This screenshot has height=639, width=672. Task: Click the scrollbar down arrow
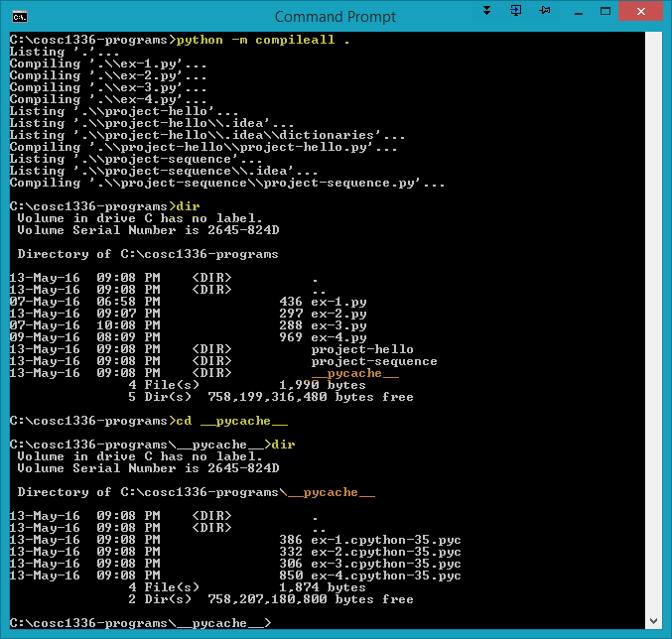pos(655,619)
